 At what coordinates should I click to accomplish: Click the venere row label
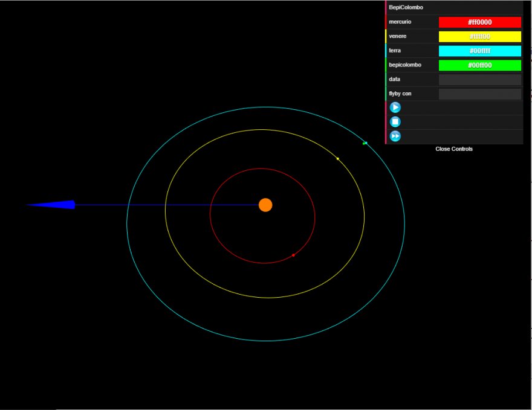397,37
